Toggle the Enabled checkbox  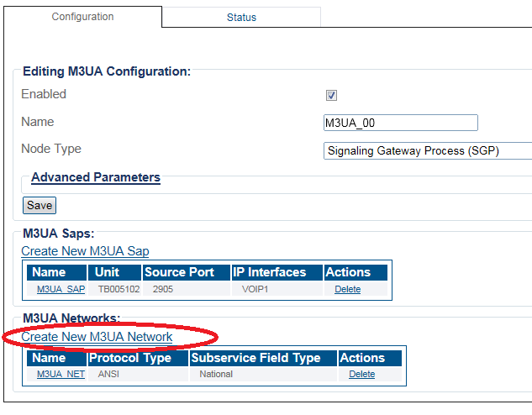click(x=331, y=95)
